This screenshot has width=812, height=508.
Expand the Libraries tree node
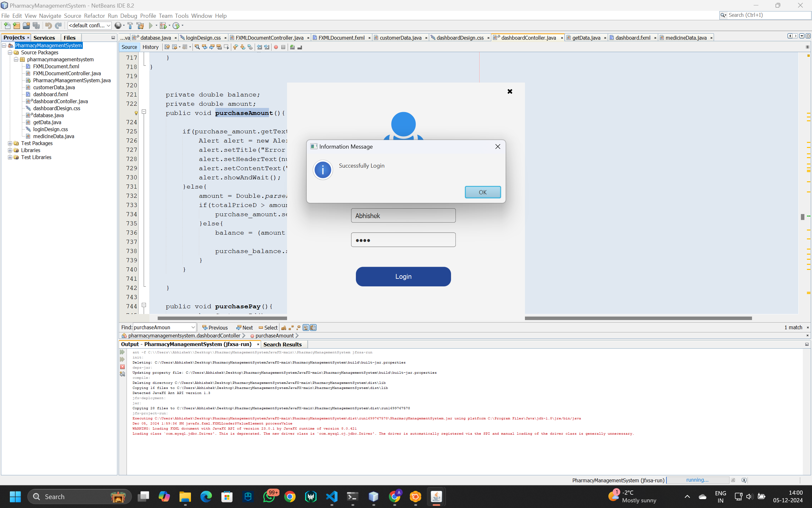[10, 150]
